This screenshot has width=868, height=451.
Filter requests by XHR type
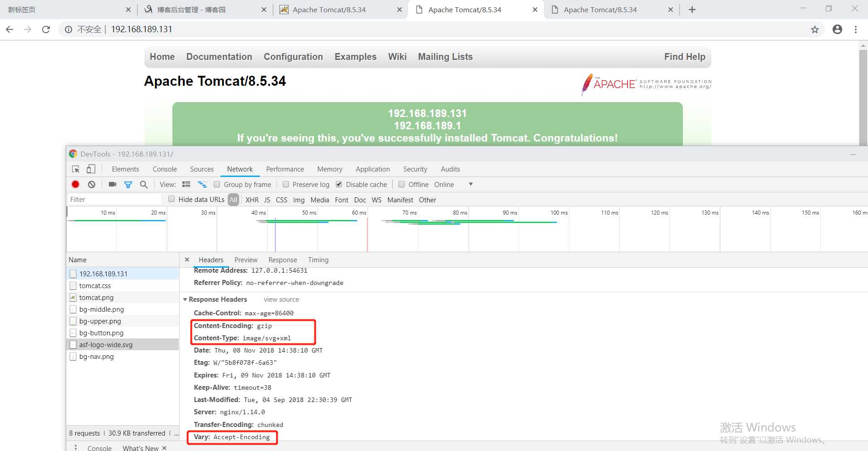pyautogui.click(x=252, y=200)
